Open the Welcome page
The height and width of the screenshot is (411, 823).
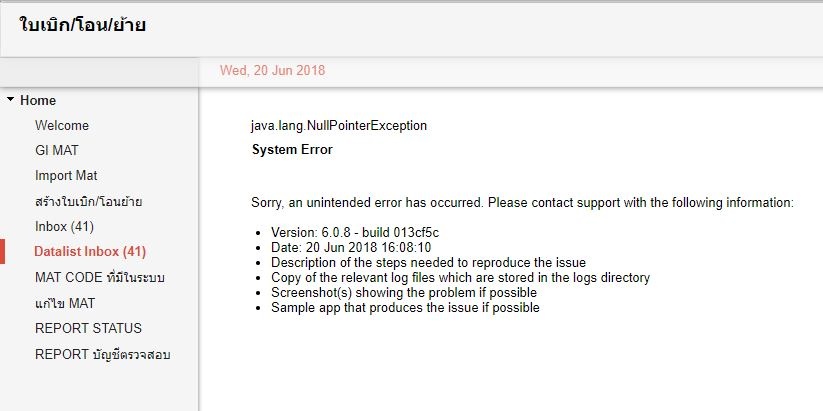62,126
